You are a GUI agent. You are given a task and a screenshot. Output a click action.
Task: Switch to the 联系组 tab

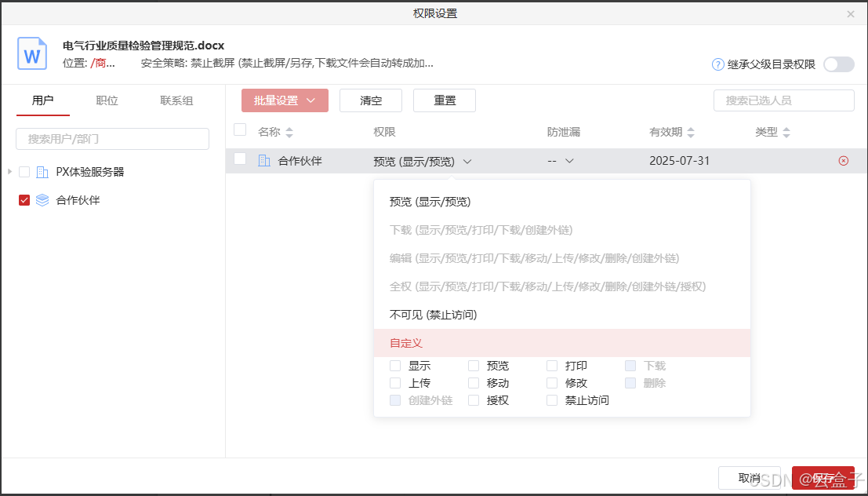[x=176, y=100]
